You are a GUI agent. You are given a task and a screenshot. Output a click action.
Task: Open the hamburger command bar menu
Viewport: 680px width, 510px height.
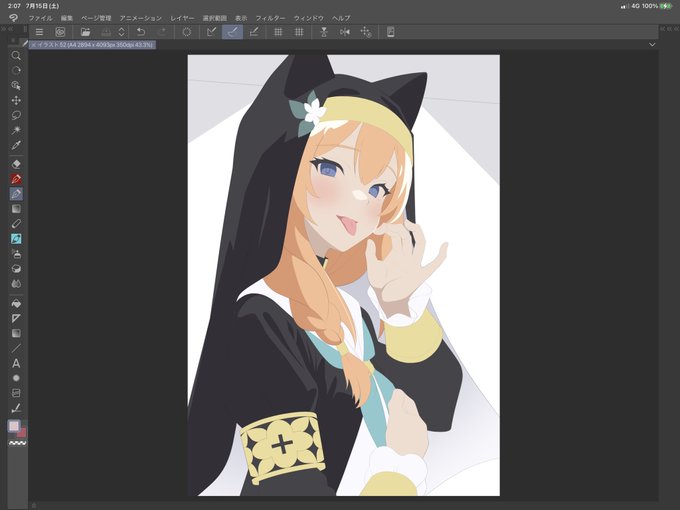tap(39, 32)
